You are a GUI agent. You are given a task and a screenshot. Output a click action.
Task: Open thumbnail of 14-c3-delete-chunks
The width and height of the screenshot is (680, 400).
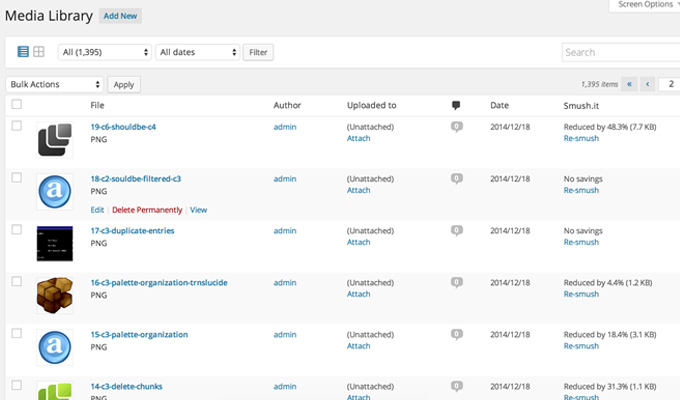[x=55, y=390]
